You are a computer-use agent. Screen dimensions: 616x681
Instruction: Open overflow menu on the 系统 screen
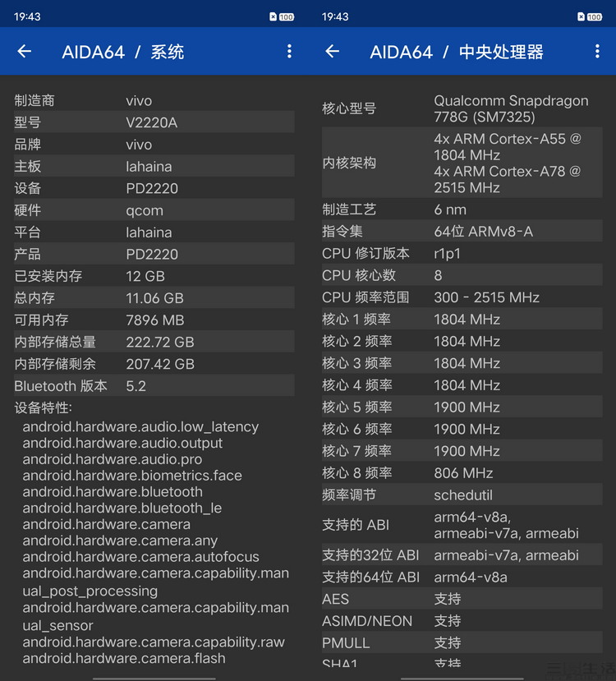[x=290, y=52]
